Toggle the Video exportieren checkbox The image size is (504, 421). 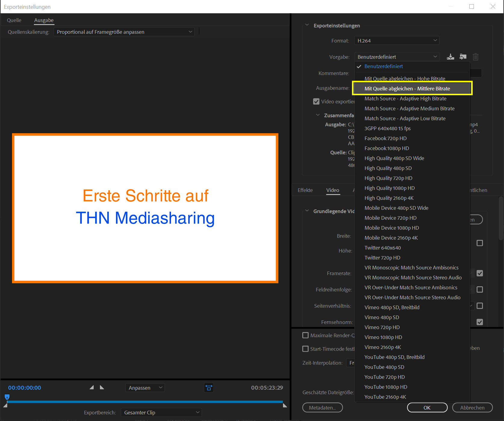[316, 102]
